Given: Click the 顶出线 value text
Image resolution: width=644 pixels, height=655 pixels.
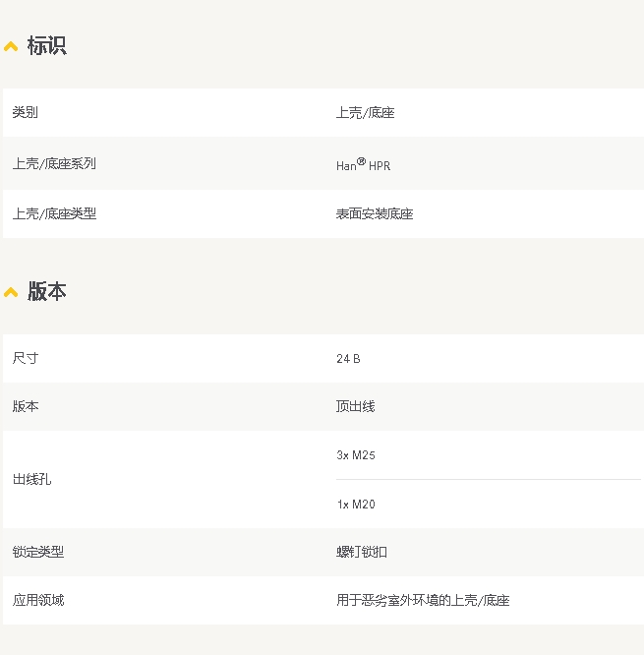Looking at the screenshot, I should point(355,406).
